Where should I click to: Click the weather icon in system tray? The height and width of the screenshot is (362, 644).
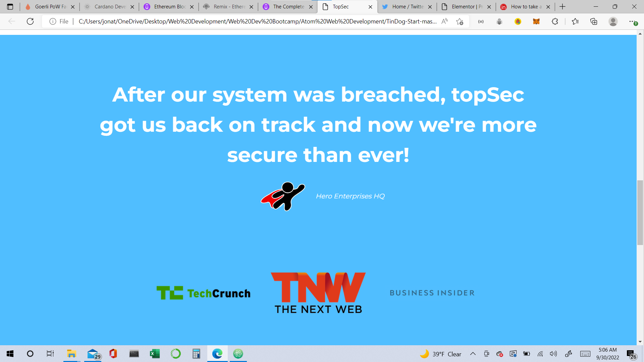425,354
